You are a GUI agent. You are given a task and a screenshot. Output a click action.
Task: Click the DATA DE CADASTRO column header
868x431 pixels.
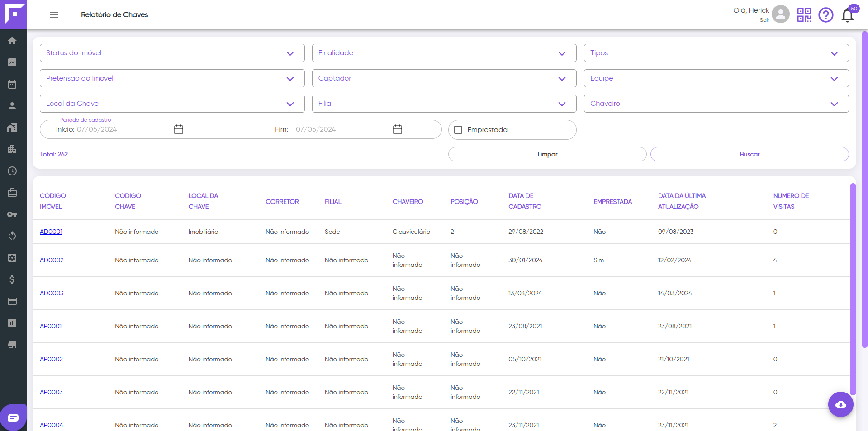coord(525,201)
